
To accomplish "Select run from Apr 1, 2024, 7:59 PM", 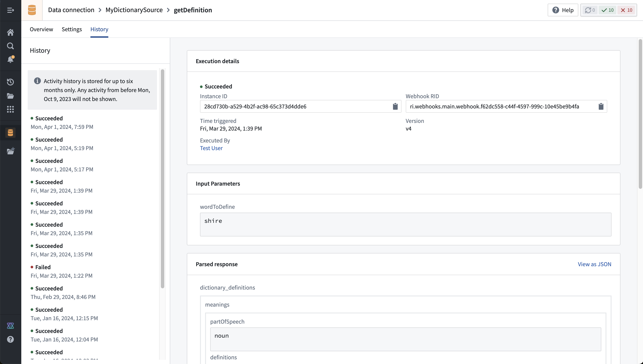I will click(x=92, y=122).
